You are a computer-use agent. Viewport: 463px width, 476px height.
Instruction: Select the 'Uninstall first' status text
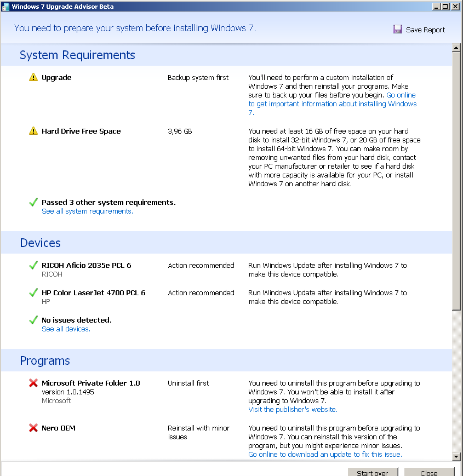point(188,383)
